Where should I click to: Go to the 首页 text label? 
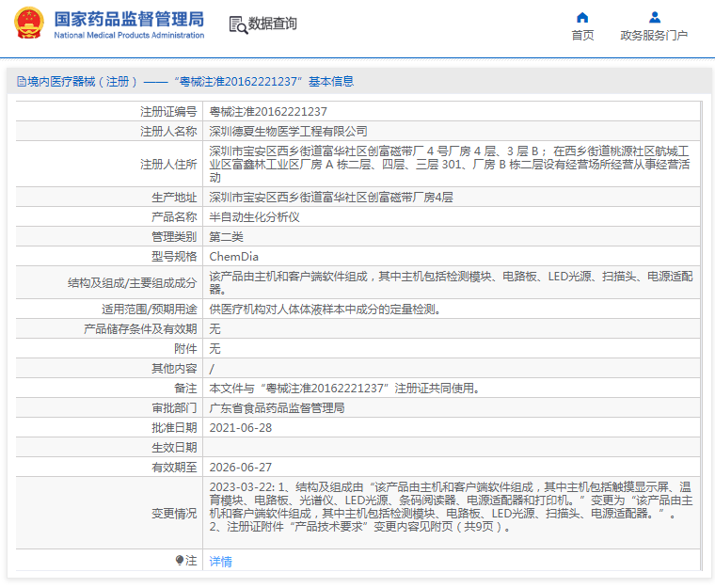[x=582, y=36]
